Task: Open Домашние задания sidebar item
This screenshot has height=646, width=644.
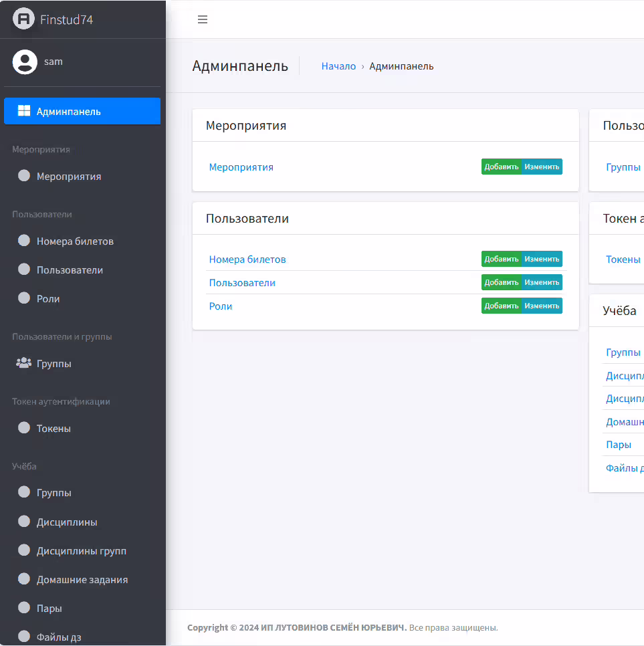Action: pyautogui.click(x=82, y=580)
